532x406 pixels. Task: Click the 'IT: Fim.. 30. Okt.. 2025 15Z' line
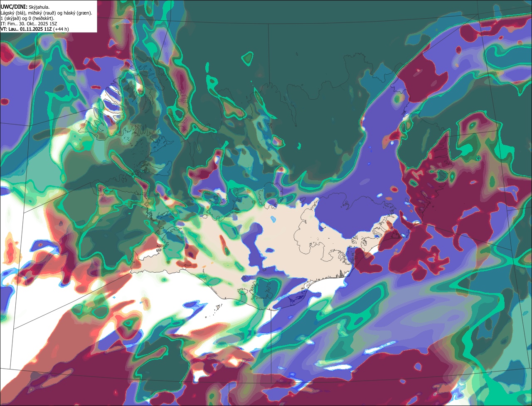(x=29, y=24)
